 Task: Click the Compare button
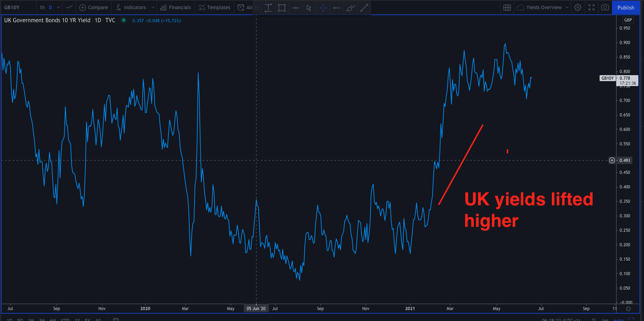[94, 7]
